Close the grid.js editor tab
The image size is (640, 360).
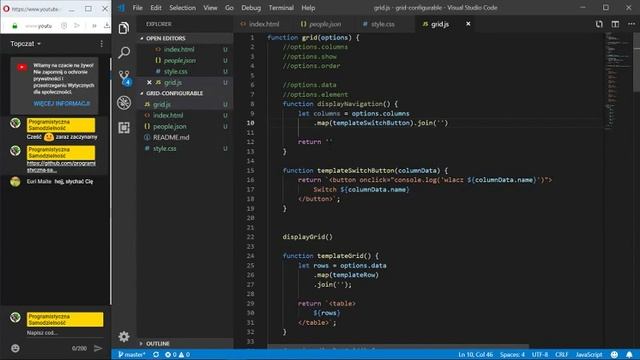click(x=468, y=24)
